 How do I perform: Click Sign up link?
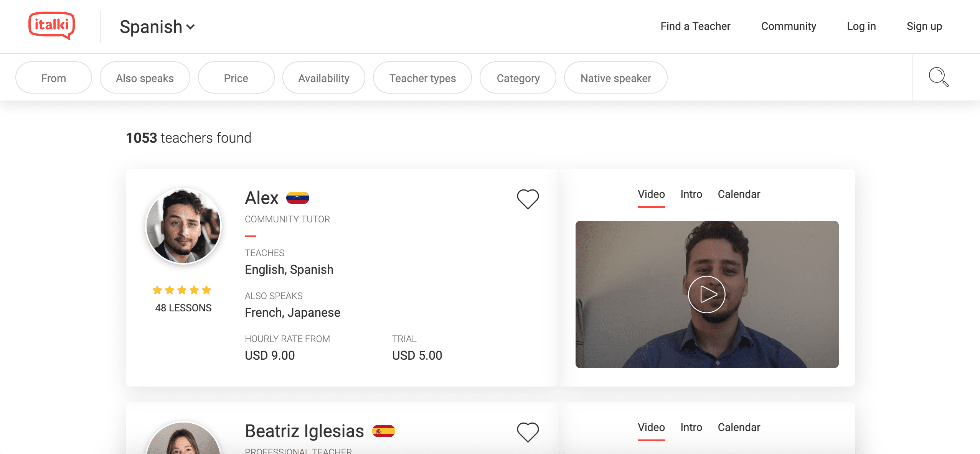924,26
